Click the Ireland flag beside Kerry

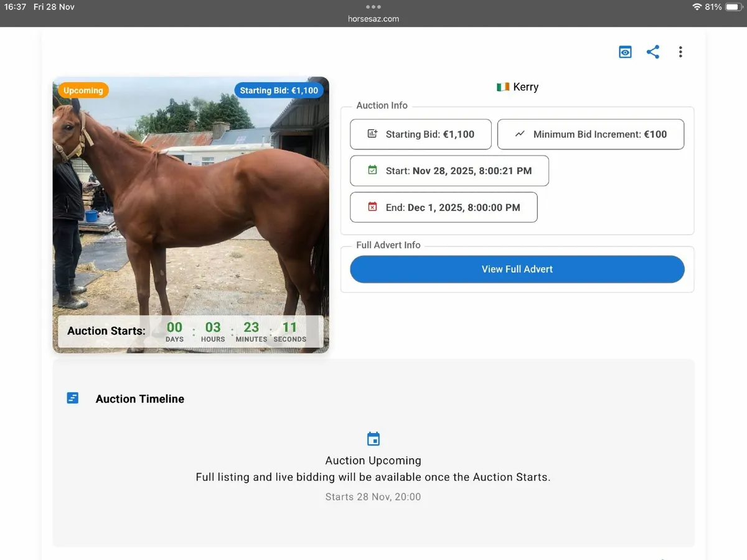[502, 86]
